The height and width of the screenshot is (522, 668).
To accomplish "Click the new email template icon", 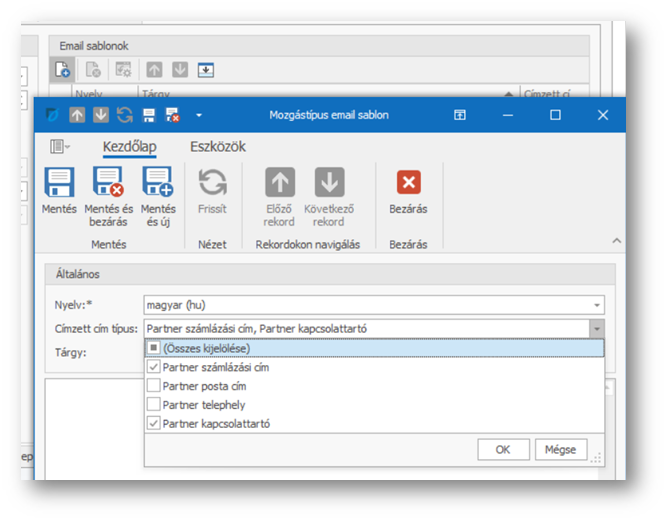I will pyautogui.click(x=62, y=69).
